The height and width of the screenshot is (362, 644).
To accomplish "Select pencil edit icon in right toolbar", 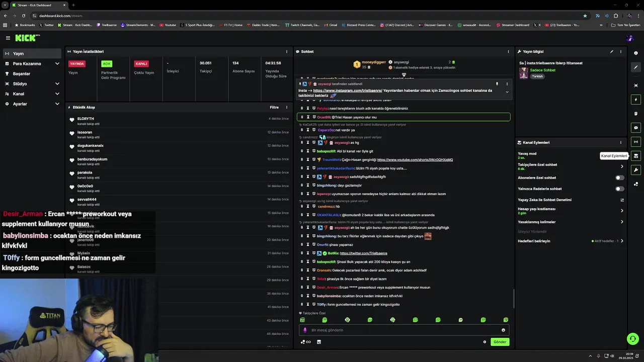I will tap(636, 67).
